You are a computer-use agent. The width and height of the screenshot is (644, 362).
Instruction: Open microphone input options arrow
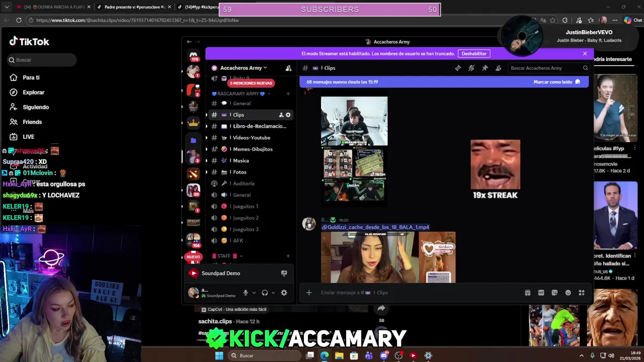pos(254,293)
